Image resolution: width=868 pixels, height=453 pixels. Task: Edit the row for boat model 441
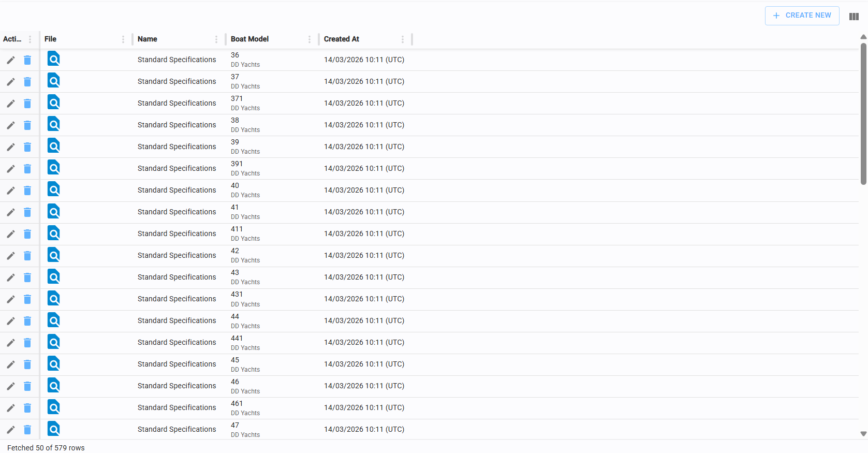tap(10, 343)
